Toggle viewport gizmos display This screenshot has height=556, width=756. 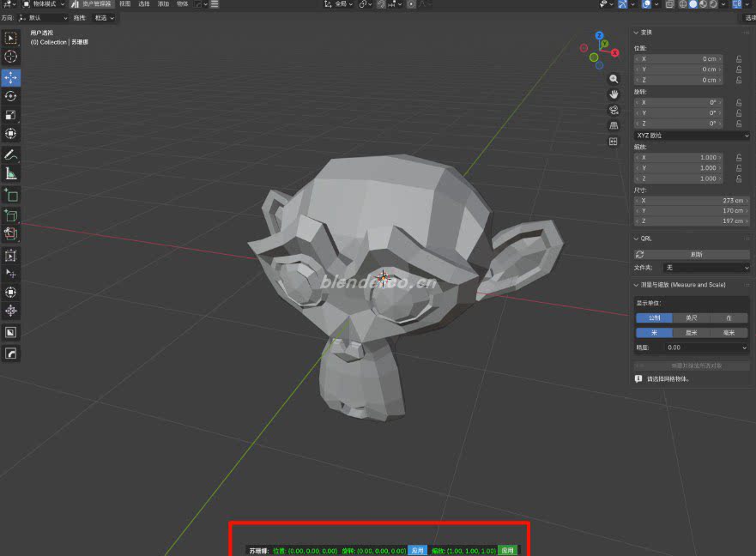coord(623,4)
